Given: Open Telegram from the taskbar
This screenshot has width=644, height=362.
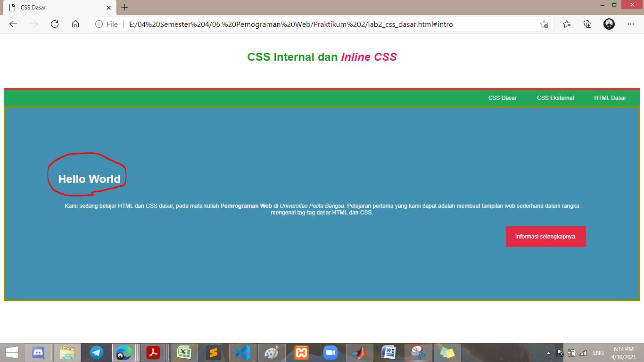Looking at the screenshot, I should [x=97, y=352].
